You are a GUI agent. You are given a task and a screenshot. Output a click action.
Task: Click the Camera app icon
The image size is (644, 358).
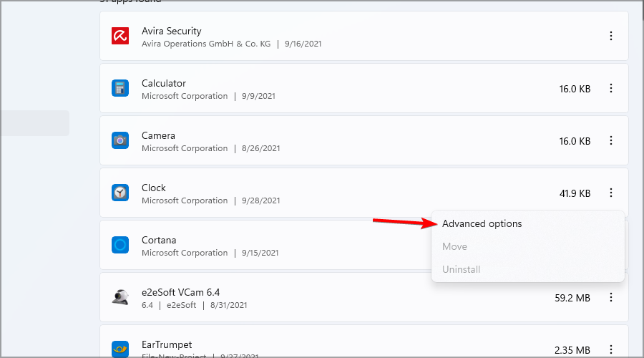click(120, 140)
